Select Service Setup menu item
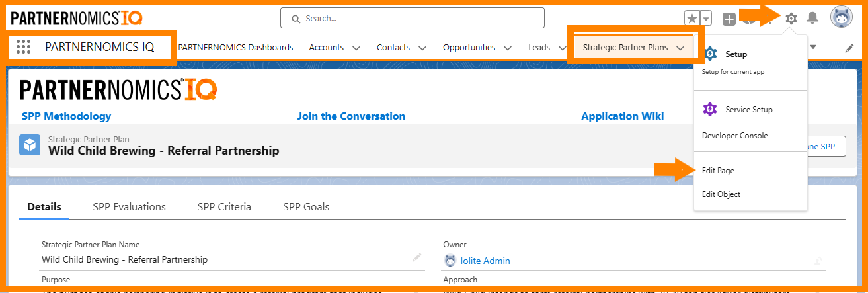Image resolution: width=868 pixels, height=293 pixels. pos(750,110)
